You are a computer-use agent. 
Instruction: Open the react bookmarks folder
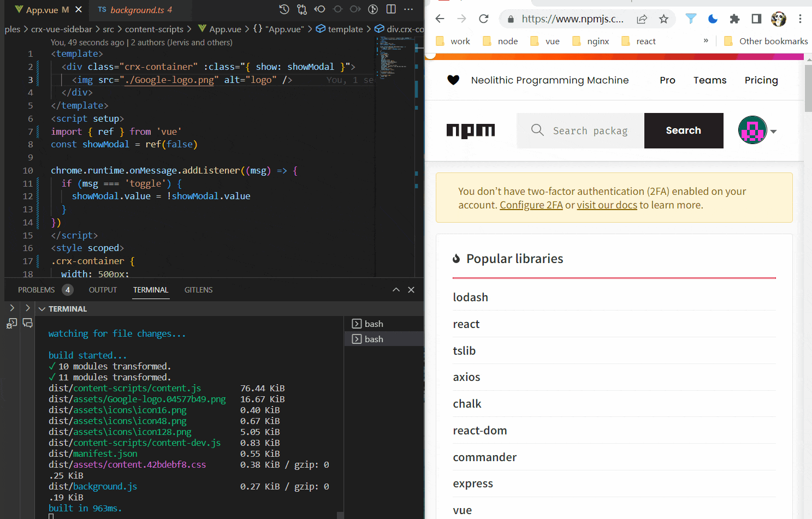click(x=638, y=41)
